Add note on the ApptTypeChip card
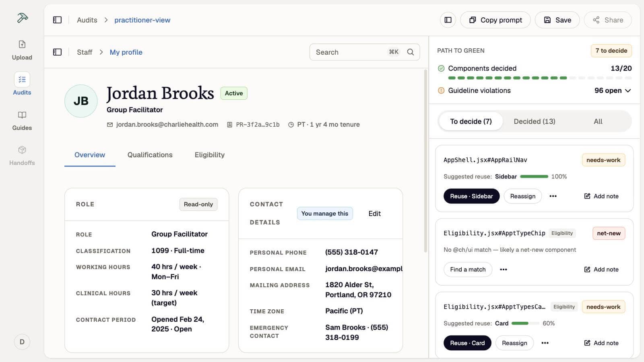 (x=601, y=269)
